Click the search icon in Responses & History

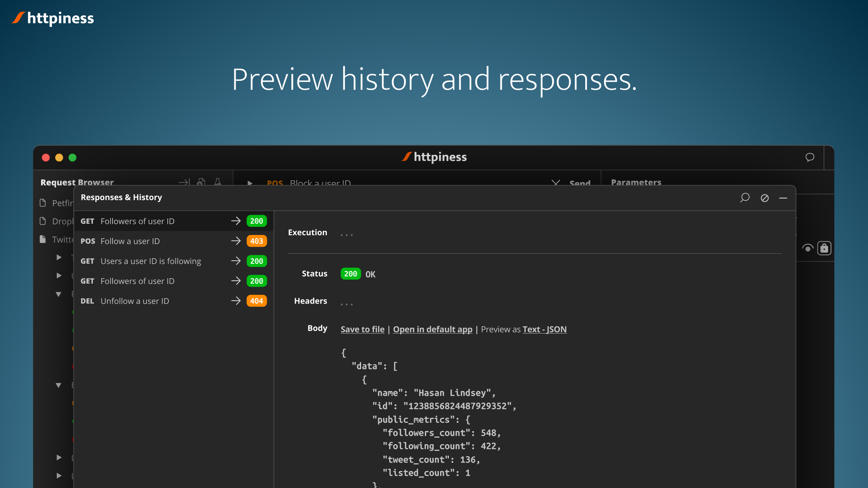click(x=745, y=198)
